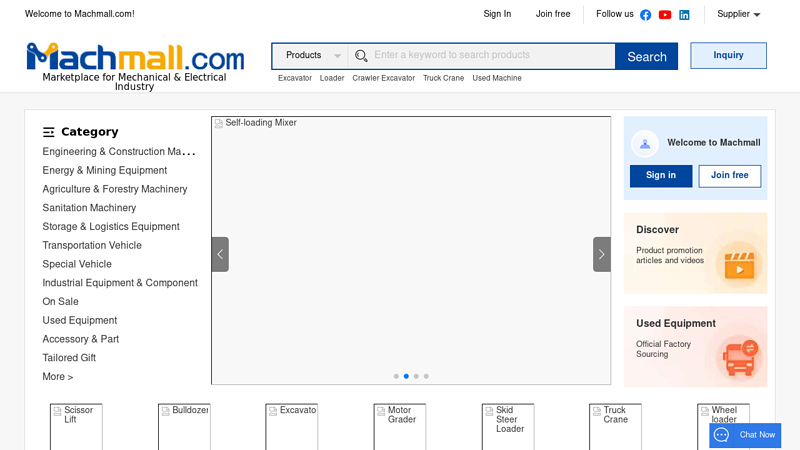Open Agriculture & Forestry Machinery category
Screen dimensions: 800x450
point(115,189)
